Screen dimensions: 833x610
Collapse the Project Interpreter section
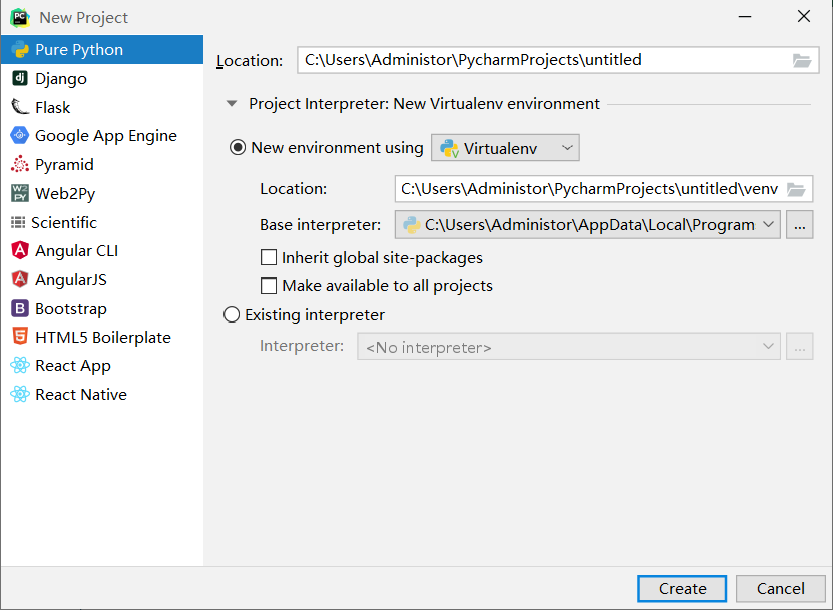point(232,104)
